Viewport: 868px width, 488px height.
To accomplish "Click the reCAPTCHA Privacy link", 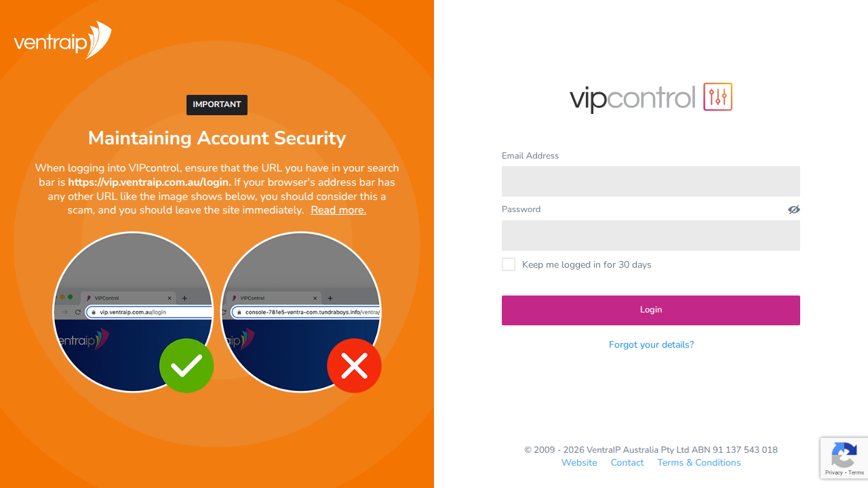I will pos(833,472).
